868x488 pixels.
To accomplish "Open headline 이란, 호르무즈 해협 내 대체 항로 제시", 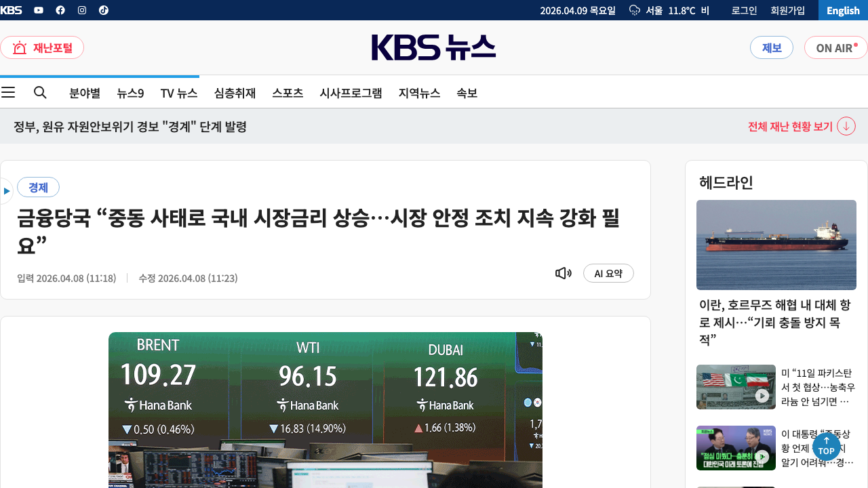I will (x=775, y=322).
